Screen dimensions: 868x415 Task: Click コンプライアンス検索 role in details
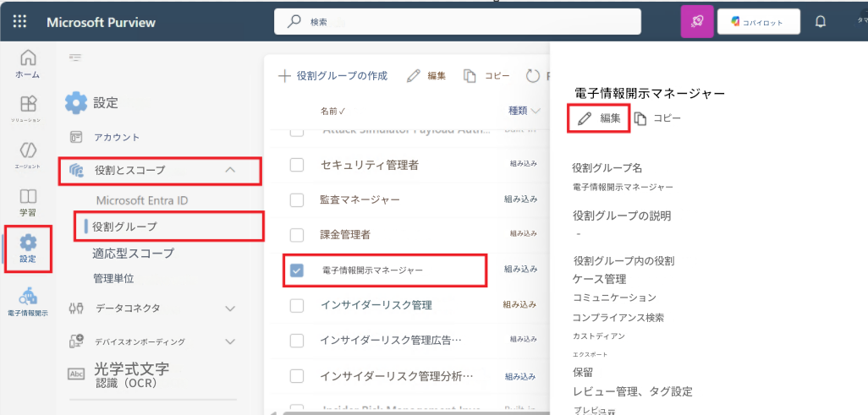[x=618, y=318]
